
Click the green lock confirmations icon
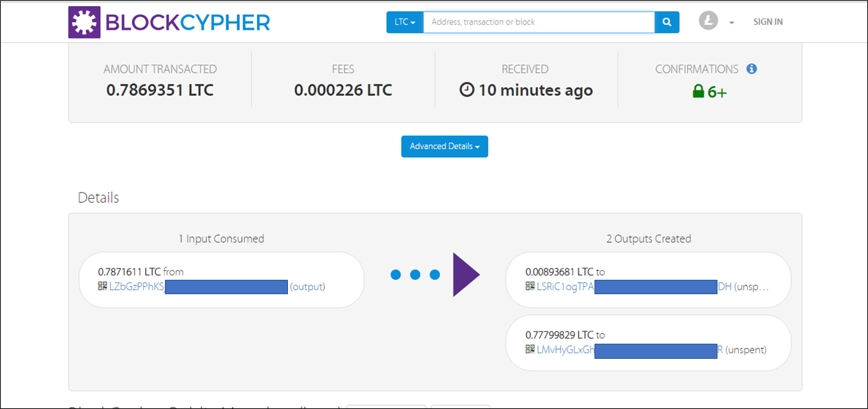[x=699, y=91]
